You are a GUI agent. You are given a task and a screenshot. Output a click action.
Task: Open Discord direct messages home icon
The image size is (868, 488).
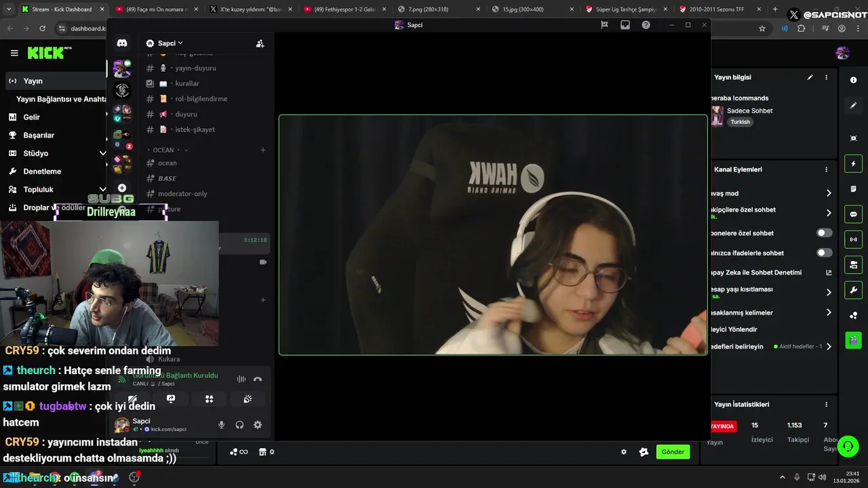[x=122, y=43]
